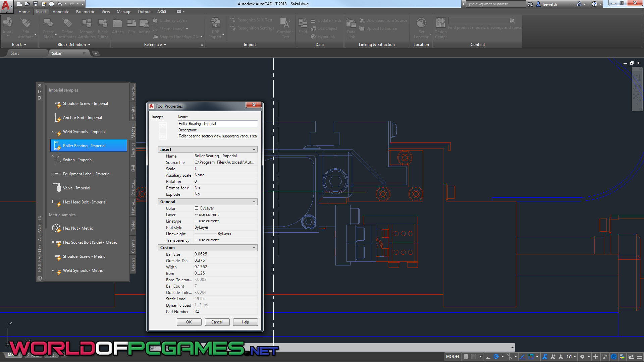The image size is (644, 362).
Task: Collapse the Custom properties section
Action: coord(254,248)
